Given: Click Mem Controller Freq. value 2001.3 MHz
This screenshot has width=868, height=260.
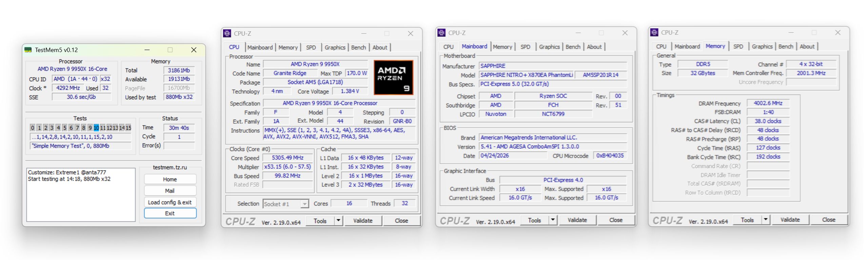Looking at the screenshot, I should coord(811,73).
